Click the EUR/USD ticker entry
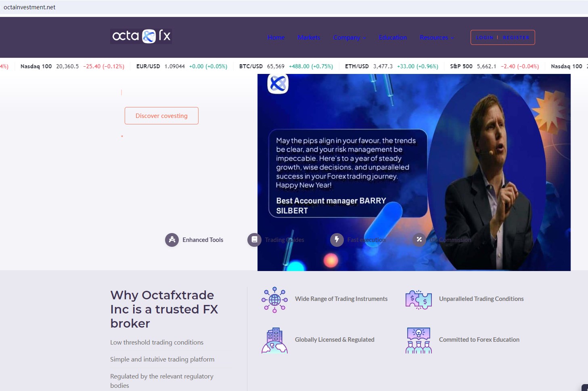The width and height of the screenshot is (588, 391). pyautogui.click(x=182, y=66)
